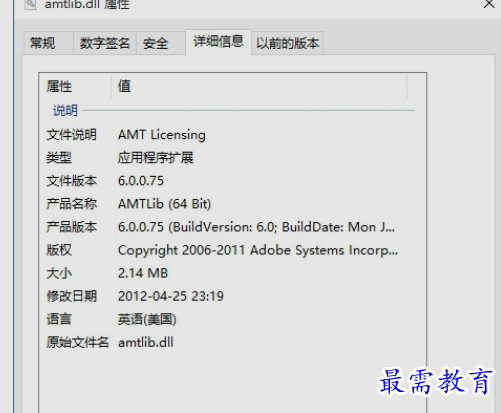Click the original filename value amtlib.dll
Screen dimensions: 501x413
146,342
